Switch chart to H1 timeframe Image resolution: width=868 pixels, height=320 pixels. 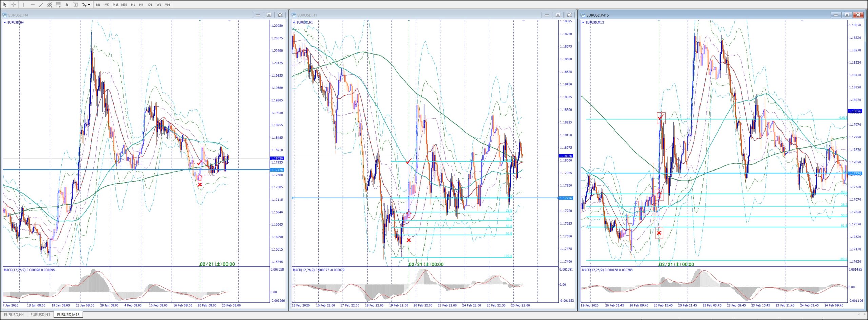click(133, 5)
